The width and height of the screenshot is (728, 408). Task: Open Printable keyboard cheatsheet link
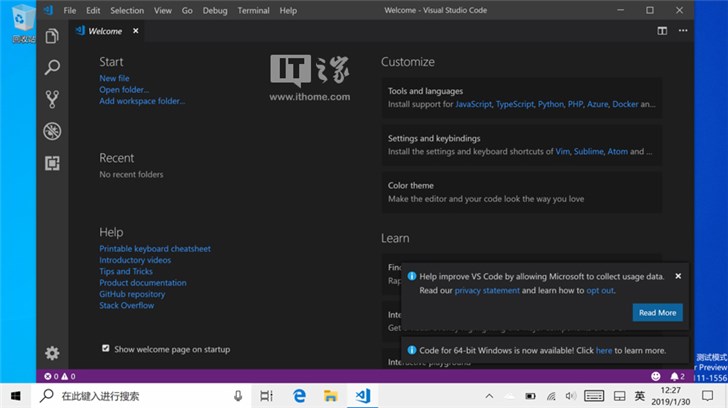click(155, 248)
